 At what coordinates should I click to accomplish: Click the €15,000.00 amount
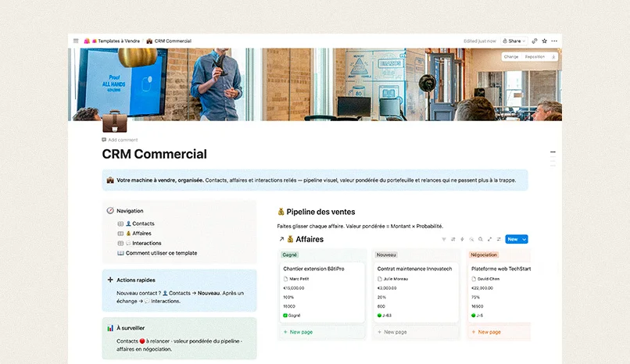pyautogui.click(x=294, y=288)
